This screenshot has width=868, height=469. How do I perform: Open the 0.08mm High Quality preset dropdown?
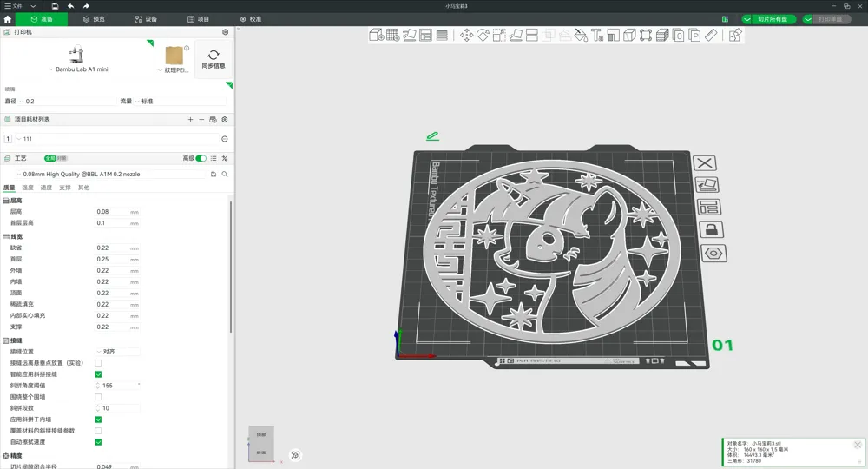click(111, 174)
